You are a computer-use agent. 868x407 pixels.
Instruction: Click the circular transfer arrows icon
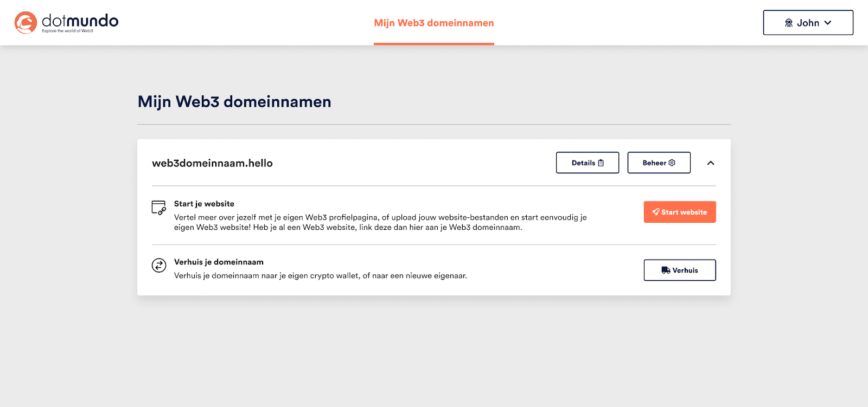click(x=159, y=266)
